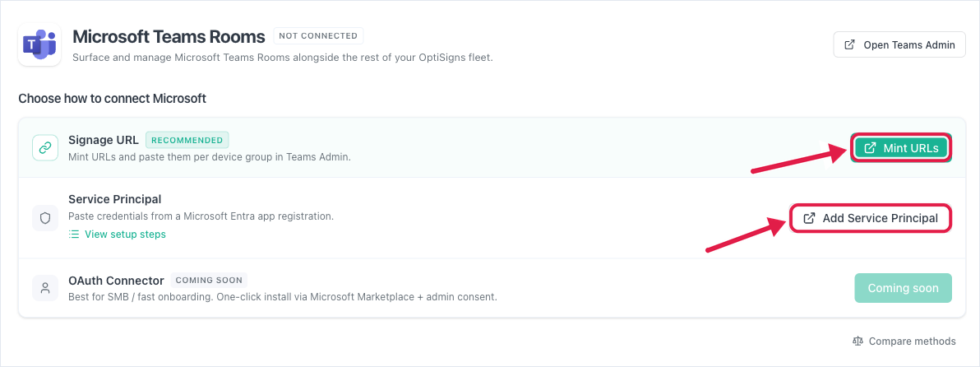Screen dimensions: 980x367
Task: Click the RECOMMENDED badge
Action: pyautogui.click(x=187, y=140)
